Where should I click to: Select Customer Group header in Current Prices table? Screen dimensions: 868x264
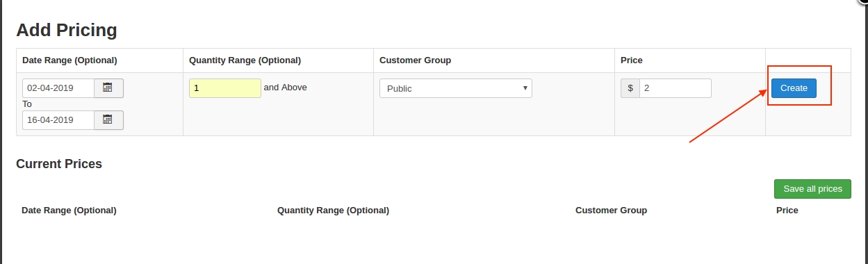tap(611, 211)
